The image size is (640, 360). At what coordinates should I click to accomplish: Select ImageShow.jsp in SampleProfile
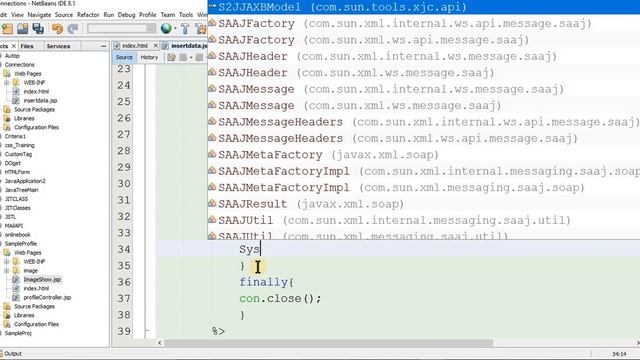coord(42,280)
